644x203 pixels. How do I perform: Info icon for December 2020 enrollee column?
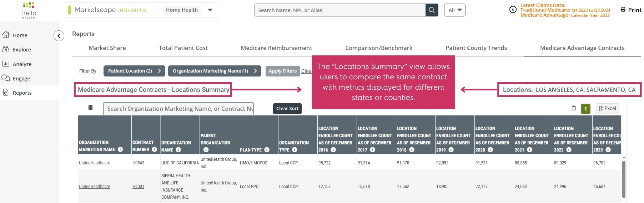coord(490,150)
